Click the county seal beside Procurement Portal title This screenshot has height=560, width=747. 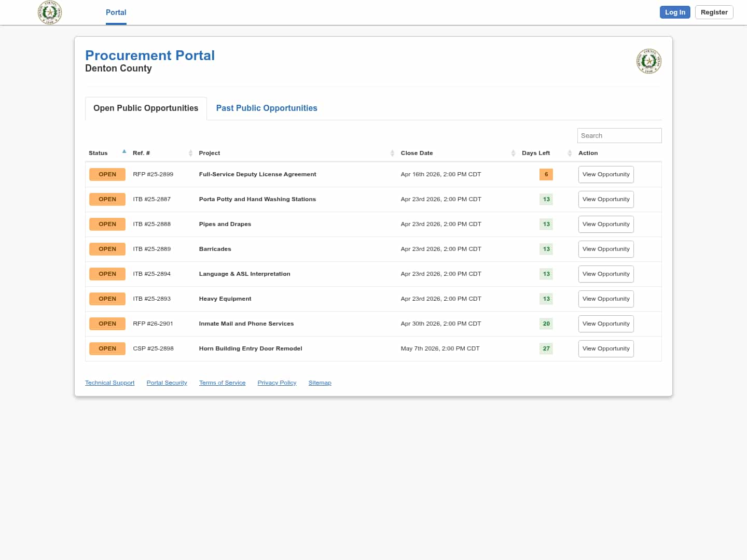tap(648, 61)
